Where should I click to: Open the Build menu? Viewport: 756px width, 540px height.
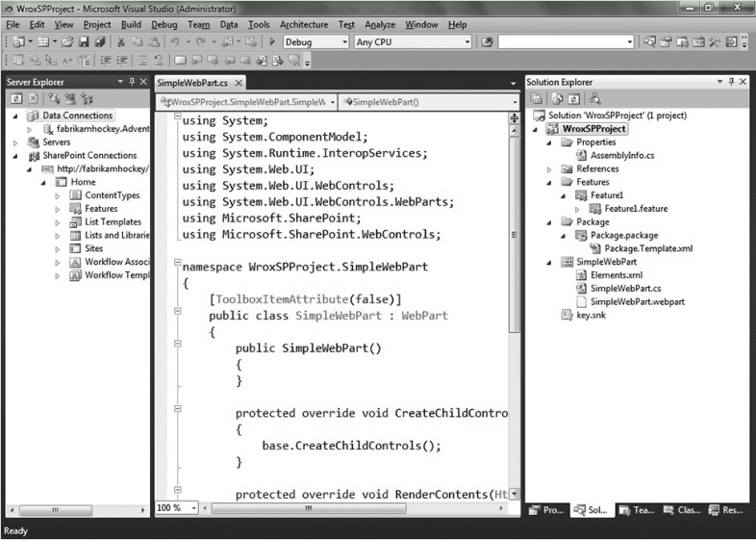[x=131, y=25]
